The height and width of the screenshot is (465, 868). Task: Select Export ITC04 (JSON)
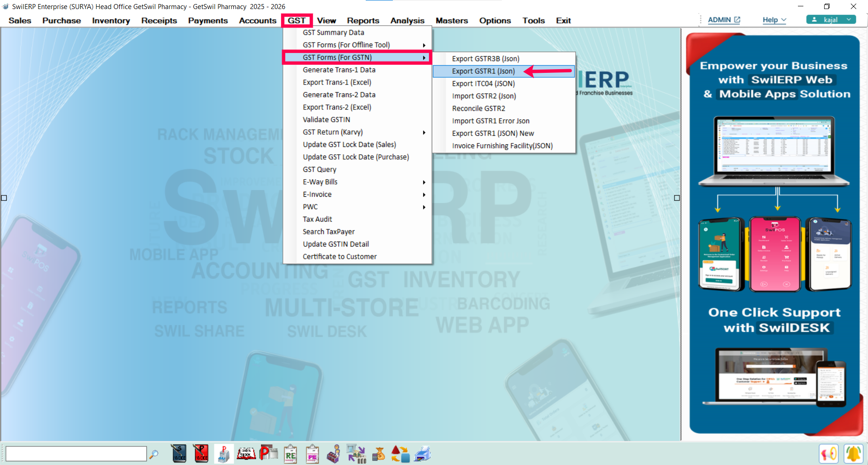click(x=504, y=84)
